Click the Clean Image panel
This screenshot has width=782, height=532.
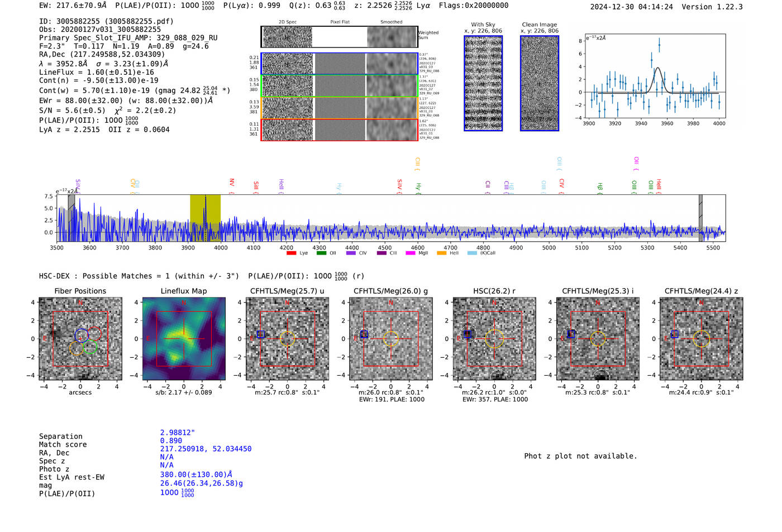pyautogui.click(x=540, y=83)
